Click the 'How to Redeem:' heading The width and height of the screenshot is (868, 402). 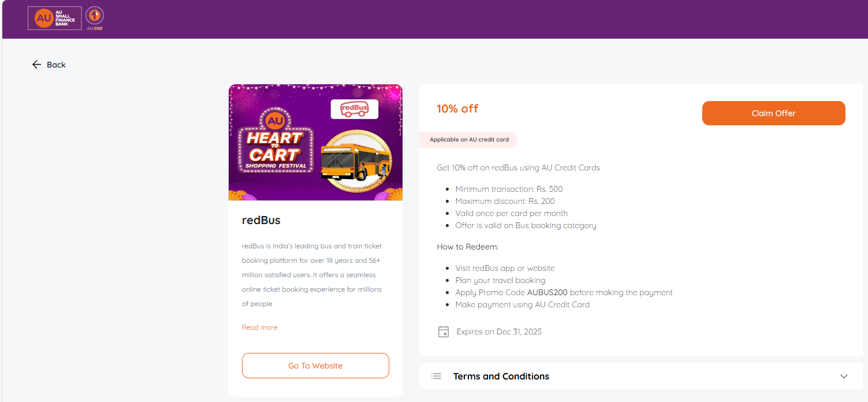point(467,247)
